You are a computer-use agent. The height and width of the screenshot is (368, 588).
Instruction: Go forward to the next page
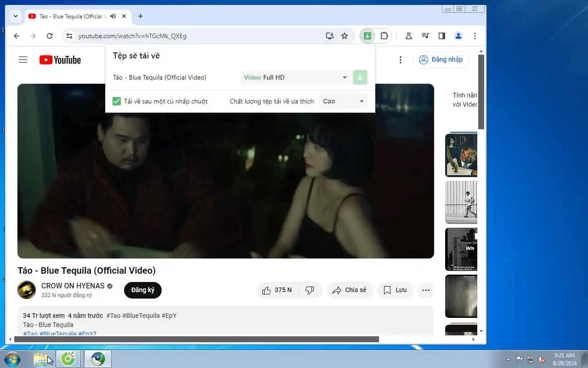point(33,36)
